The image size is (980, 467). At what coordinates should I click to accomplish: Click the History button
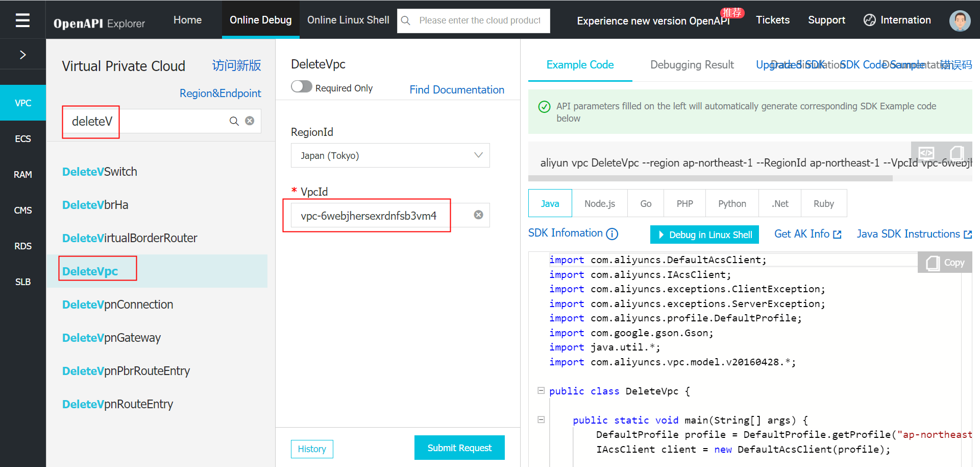coord(312,449)
